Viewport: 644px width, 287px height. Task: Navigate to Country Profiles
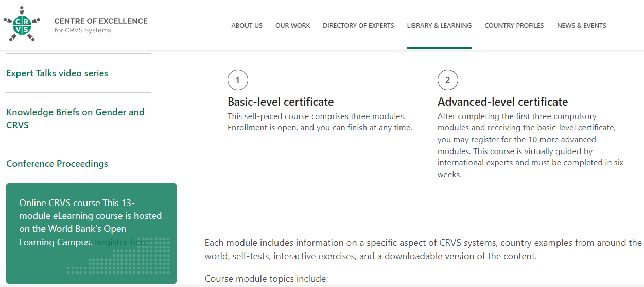pyautogui.click(x=514, y=26)
